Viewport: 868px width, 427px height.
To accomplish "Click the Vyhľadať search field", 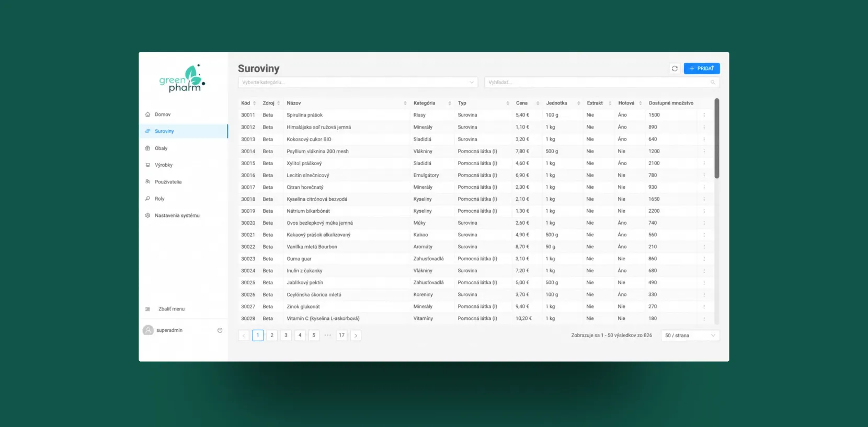I will point(602,83).
